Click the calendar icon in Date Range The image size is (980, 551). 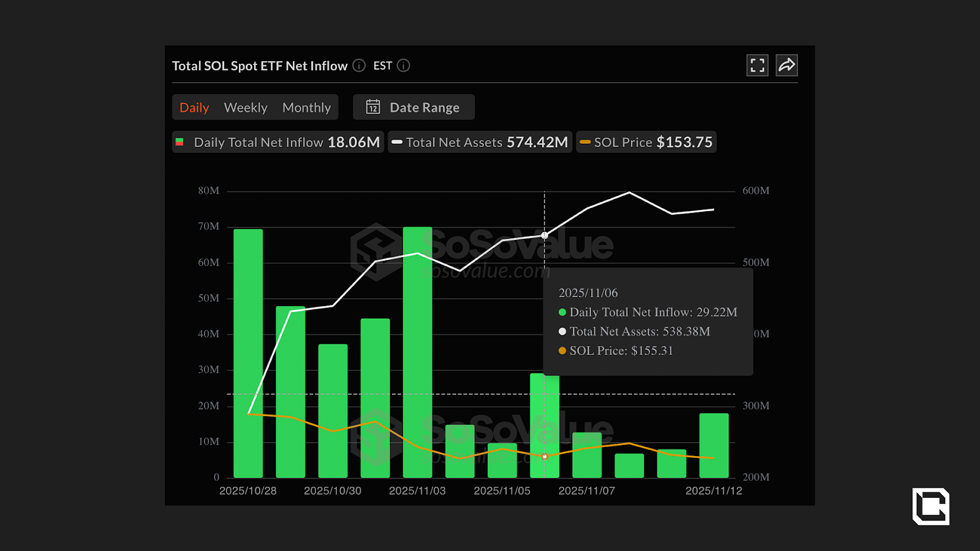(x=373, y=107)
